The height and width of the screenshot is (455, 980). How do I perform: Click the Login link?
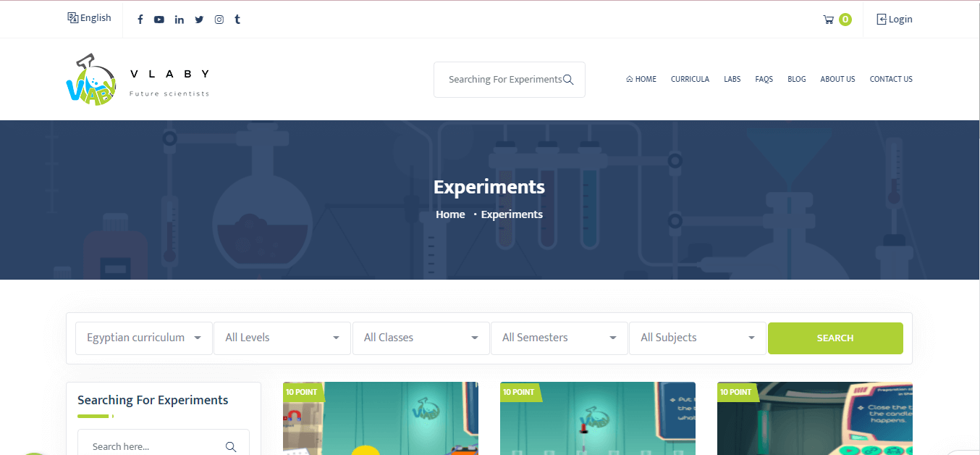click(895, 20)
